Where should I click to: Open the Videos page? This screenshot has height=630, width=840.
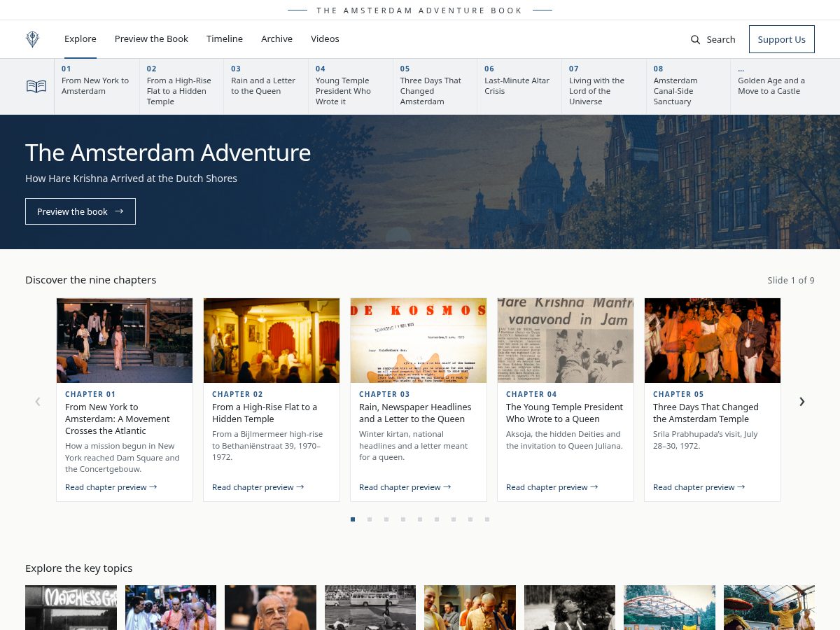[325, 39]
